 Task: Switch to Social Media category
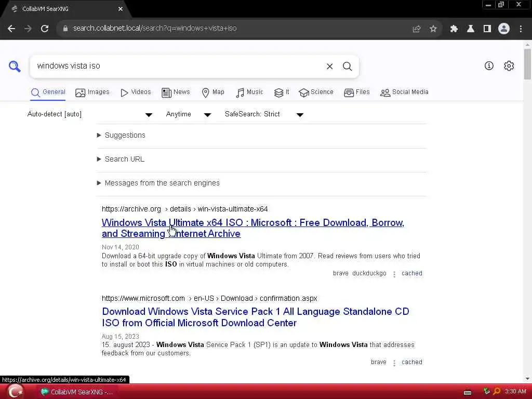pos(404,92)
